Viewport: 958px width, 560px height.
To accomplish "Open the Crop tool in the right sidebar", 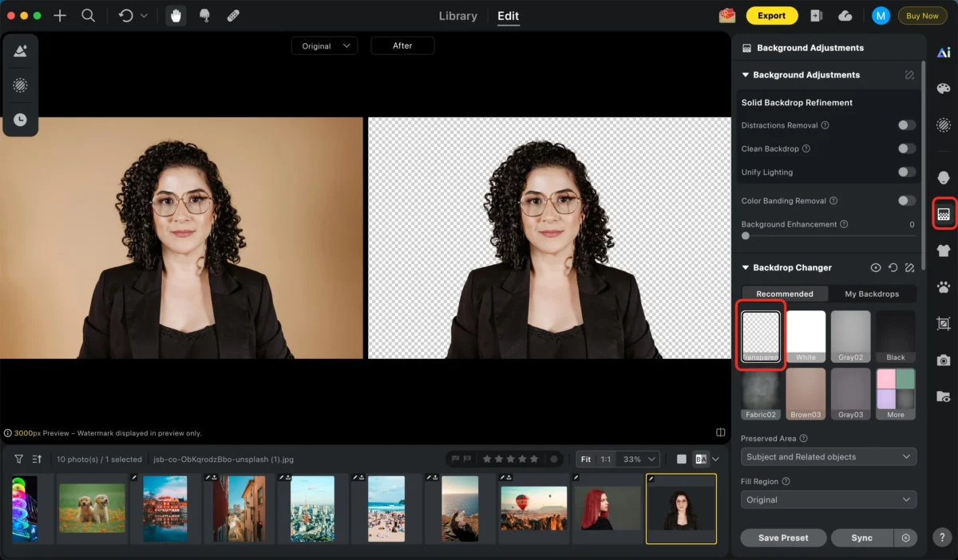I will 943,324.
